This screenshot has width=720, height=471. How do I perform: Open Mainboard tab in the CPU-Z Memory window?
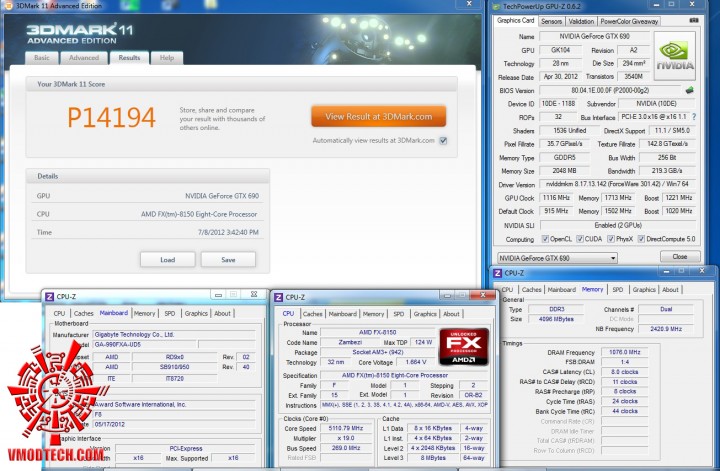[x=562, y=290]
